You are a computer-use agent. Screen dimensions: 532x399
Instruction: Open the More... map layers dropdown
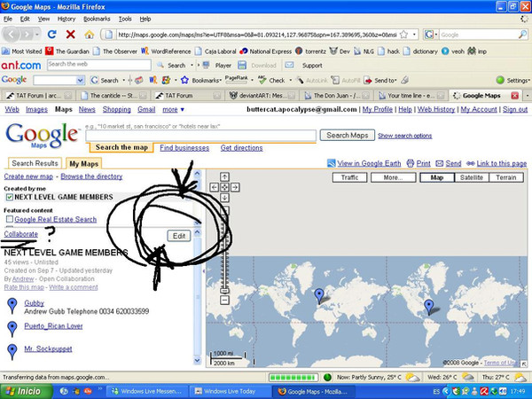click(x=393, y=177)
